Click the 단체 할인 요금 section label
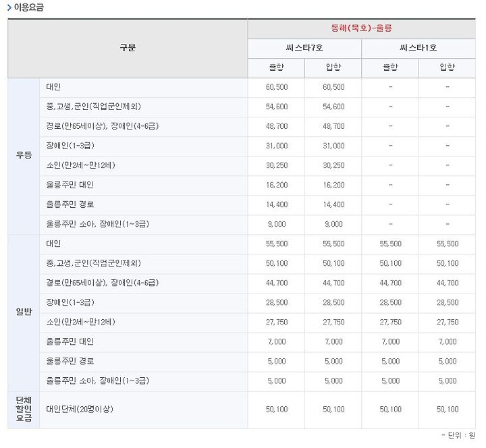The width and height of the screenshot is (486, 448). click(24, 409)
